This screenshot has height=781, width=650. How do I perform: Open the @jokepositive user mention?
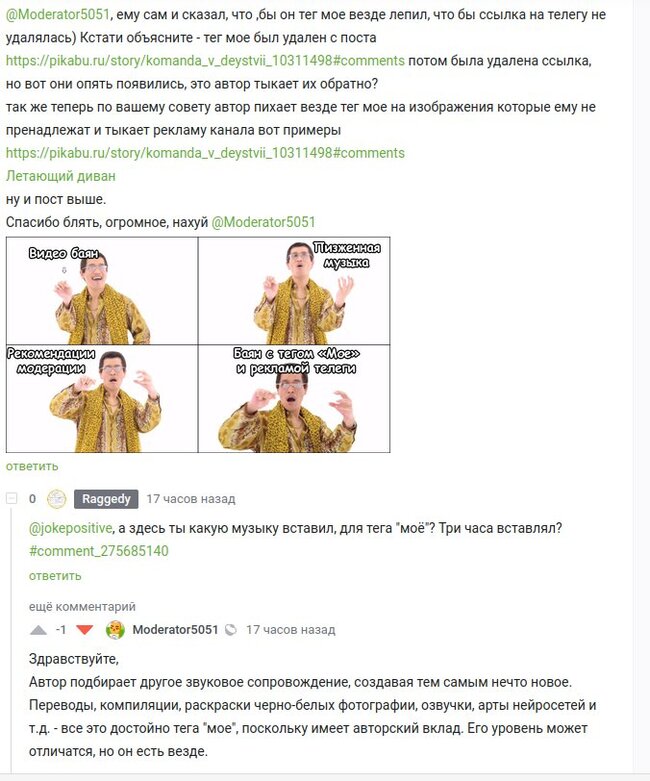pos(70,528)
